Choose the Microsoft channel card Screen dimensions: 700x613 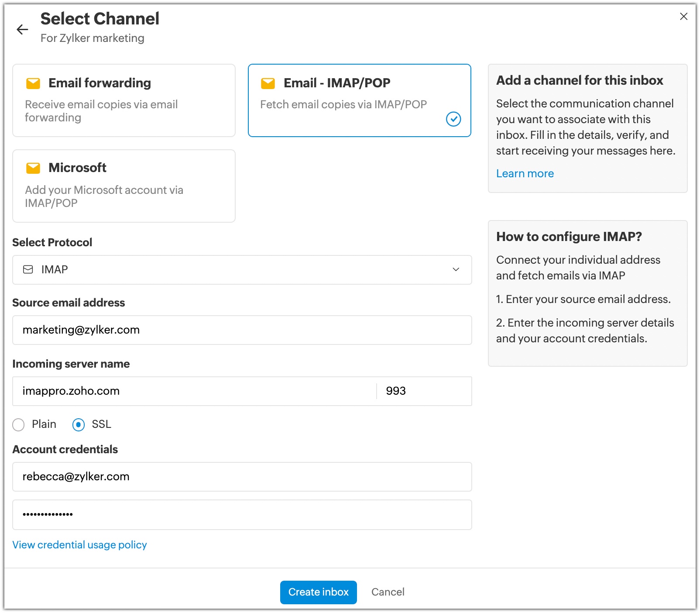pos(124,186)
